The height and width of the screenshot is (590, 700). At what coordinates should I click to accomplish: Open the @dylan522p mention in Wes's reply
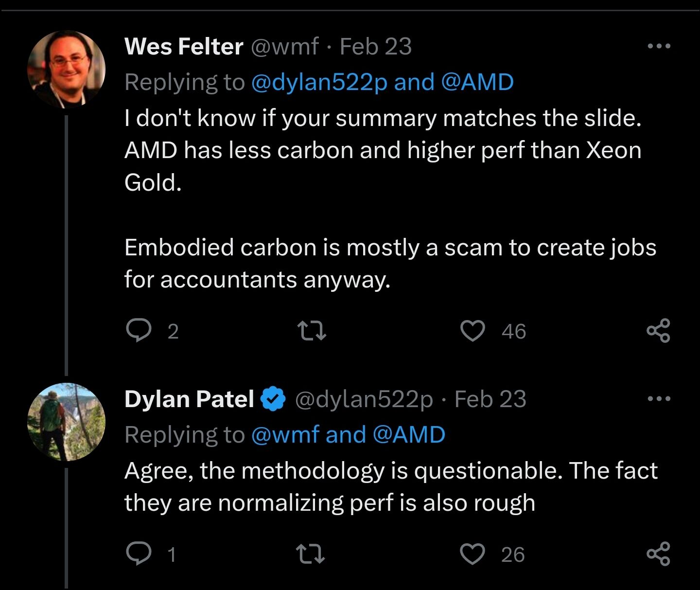tap(319, 82)
